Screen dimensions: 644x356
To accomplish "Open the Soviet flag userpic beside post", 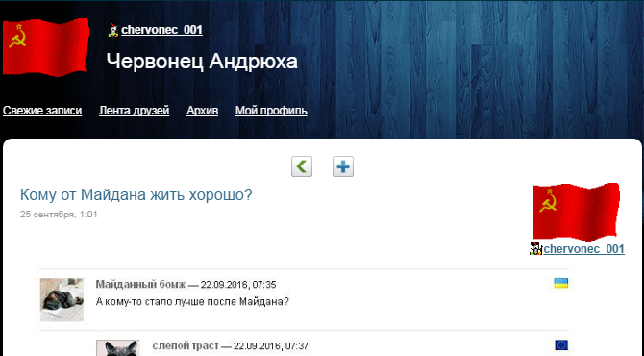I will pyautogui.click(x=576, y=212).
